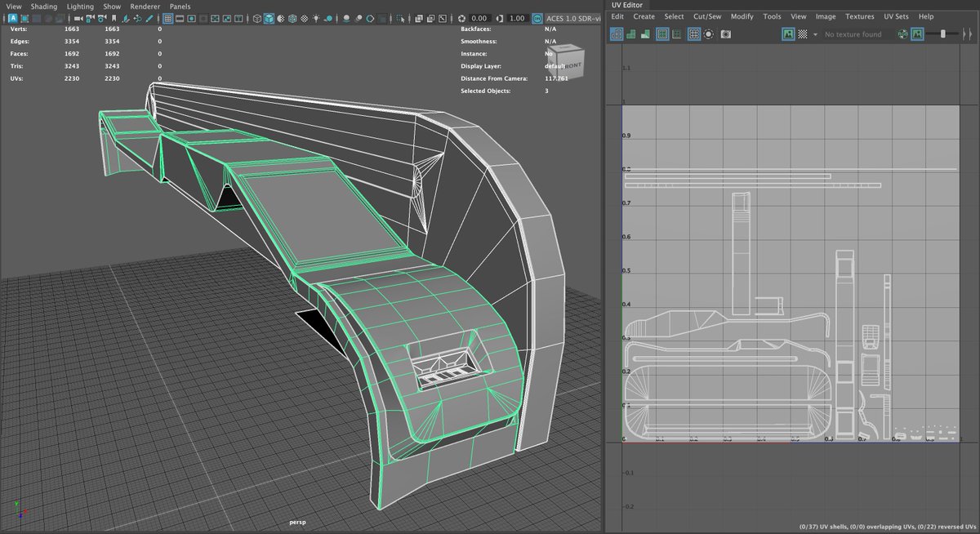980x534 pixels.
Task: Toggle the lock camera icon
Action: pos(89,18)
